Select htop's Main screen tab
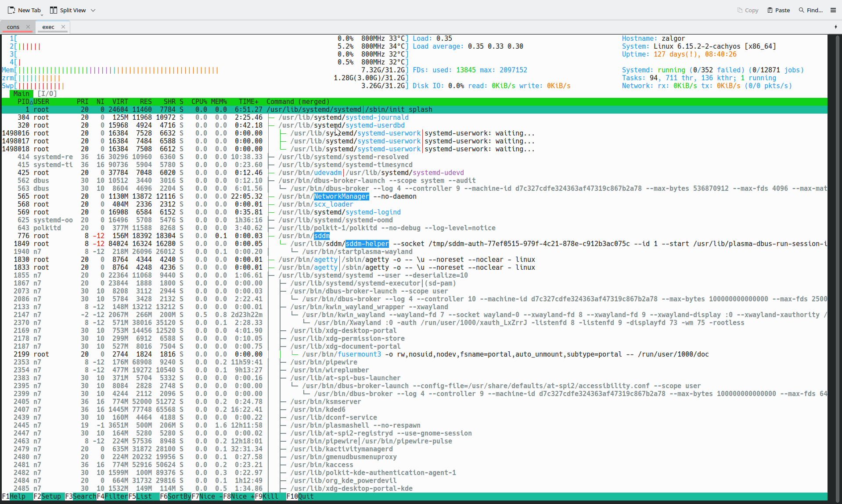 click(22, 94)
